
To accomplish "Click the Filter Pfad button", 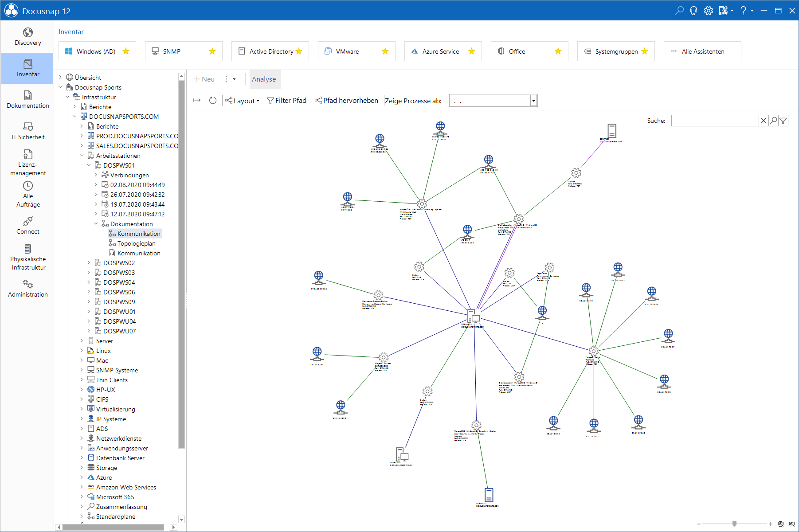I will point(287,101).
